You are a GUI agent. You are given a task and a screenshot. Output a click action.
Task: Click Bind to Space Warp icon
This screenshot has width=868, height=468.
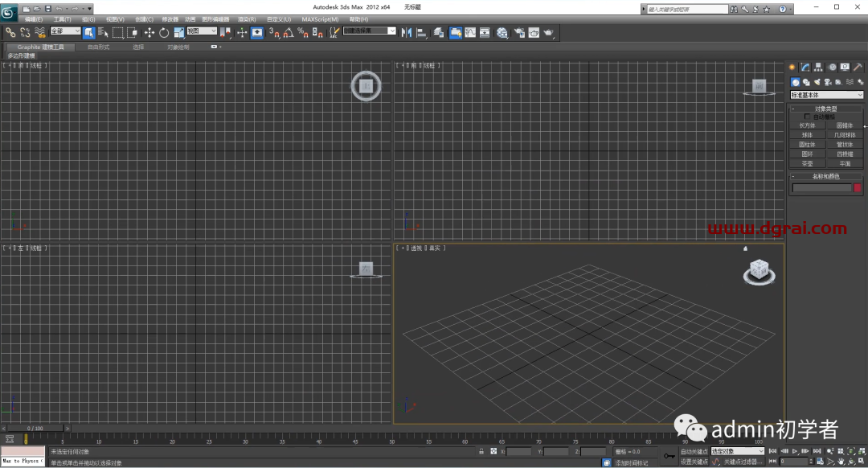pos(39,33)
